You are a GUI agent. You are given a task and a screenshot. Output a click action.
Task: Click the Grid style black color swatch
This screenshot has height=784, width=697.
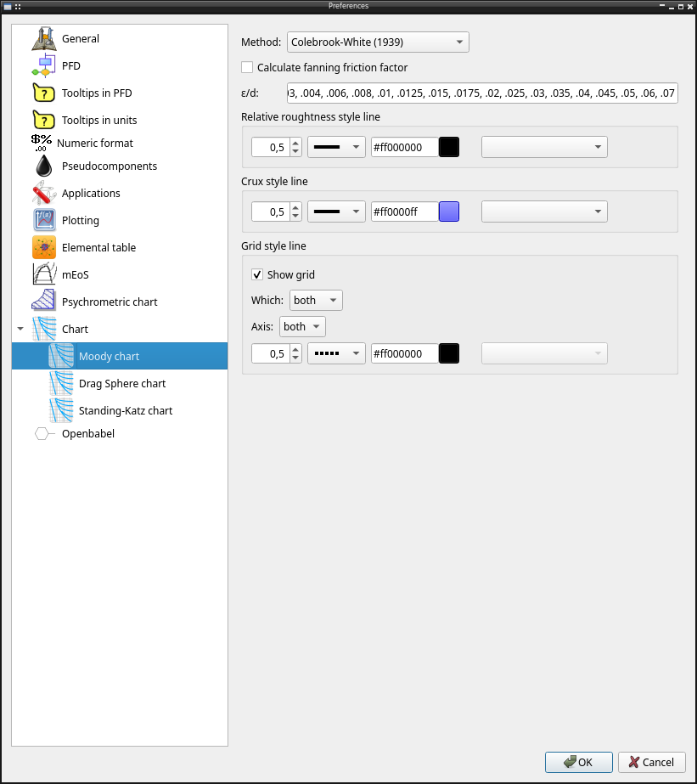pos(449,353)
